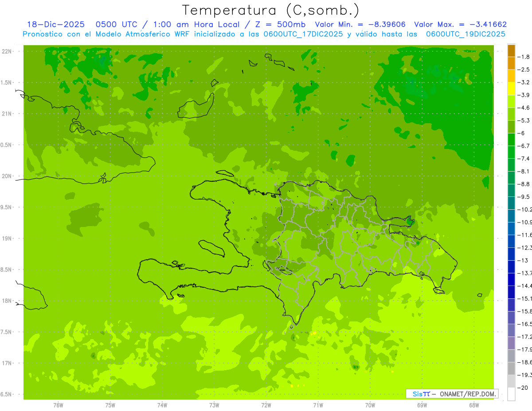Click the '69W' longitude label
The image size is (532, 411).
pos(422,405)
